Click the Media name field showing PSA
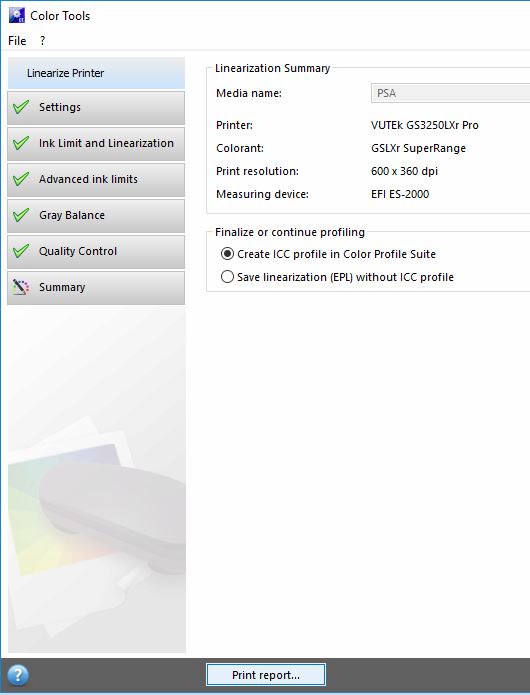Viewport: 530px width, 695px height. point(450,93)
